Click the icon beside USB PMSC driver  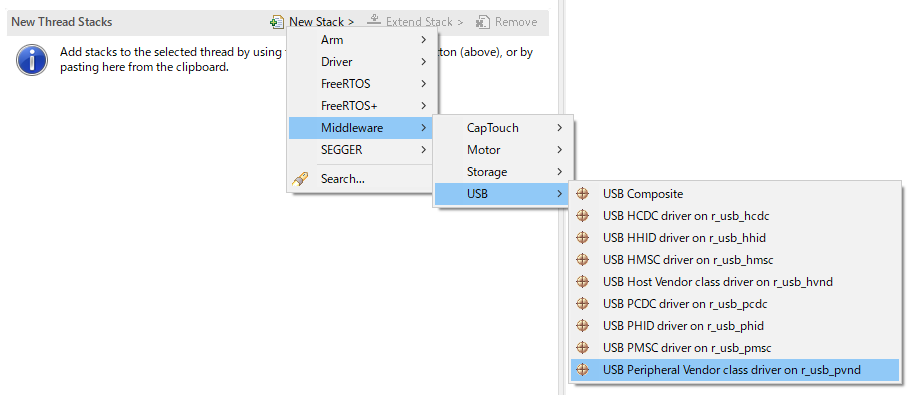[x=582, y=348]
